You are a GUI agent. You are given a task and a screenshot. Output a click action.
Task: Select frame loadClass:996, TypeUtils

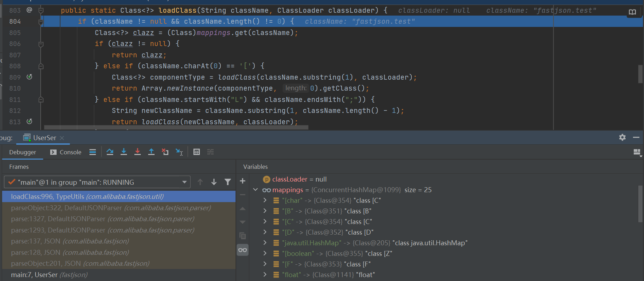pos(119,196)
